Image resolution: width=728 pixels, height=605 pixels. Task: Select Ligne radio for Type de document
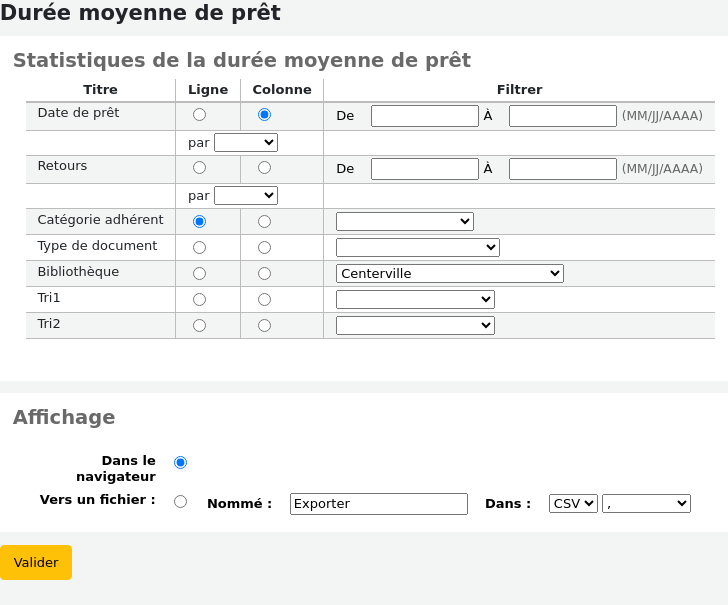pyautogui.click(x=200, y=247)
